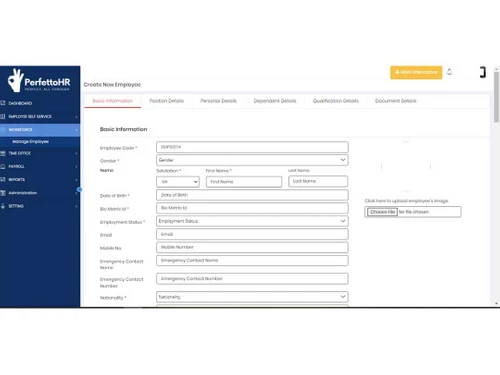Expand the Employee Self Service menu
500x375 pixels.
[x=76, y=117]
